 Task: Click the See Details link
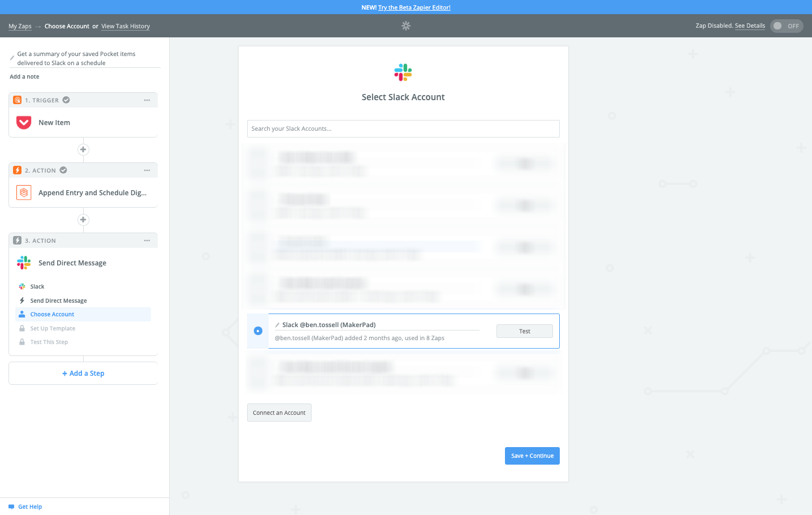(x=750, y=26)
